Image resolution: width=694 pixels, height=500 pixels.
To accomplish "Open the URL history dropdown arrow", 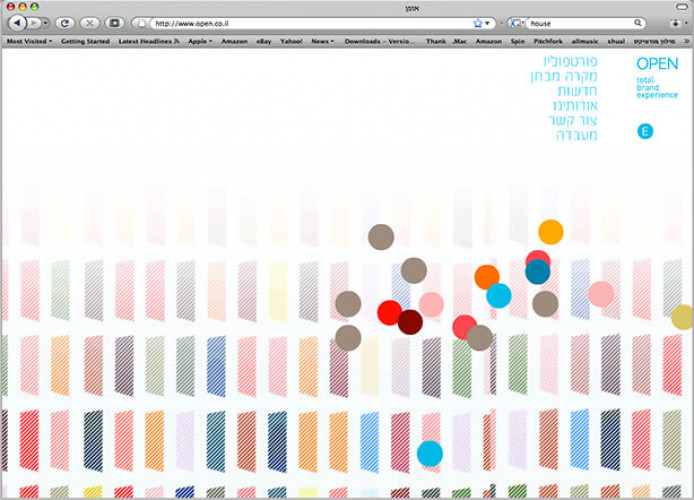I will (487, 23).
